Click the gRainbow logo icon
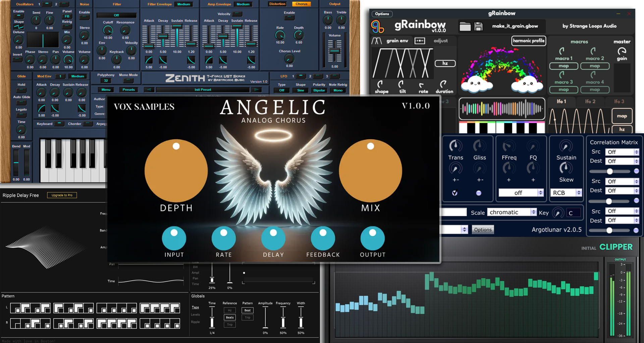 (377, 26)
